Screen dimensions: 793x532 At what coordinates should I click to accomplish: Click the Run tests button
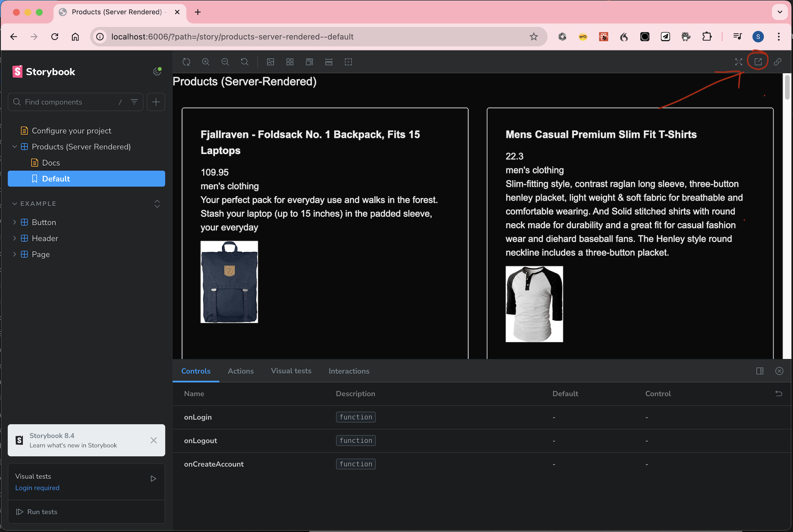pyautogui.click(x=37, y=512)
